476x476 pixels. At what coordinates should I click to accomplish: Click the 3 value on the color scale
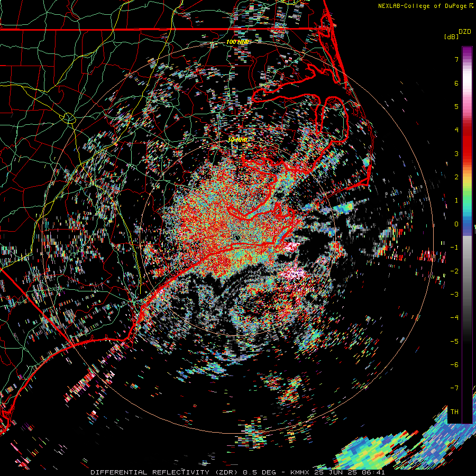pyautogui.click(x=456, y=153)
